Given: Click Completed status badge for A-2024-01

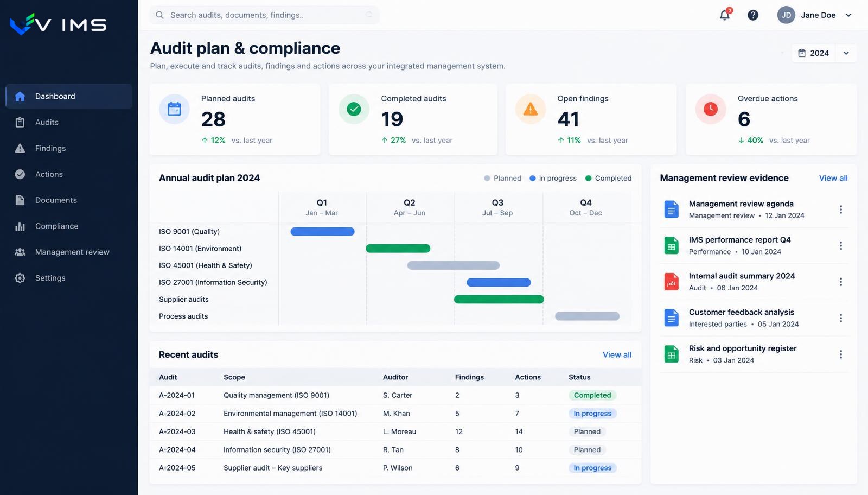Looking at the screenshot, I should coord(592,395).
